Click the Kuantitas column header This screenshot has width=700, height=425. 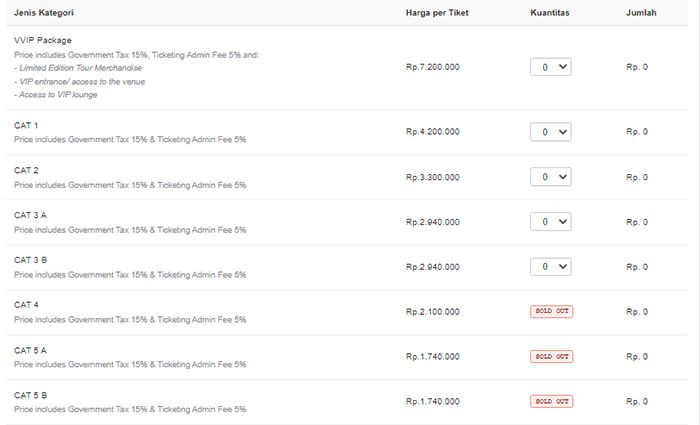[x=550, y=13]
